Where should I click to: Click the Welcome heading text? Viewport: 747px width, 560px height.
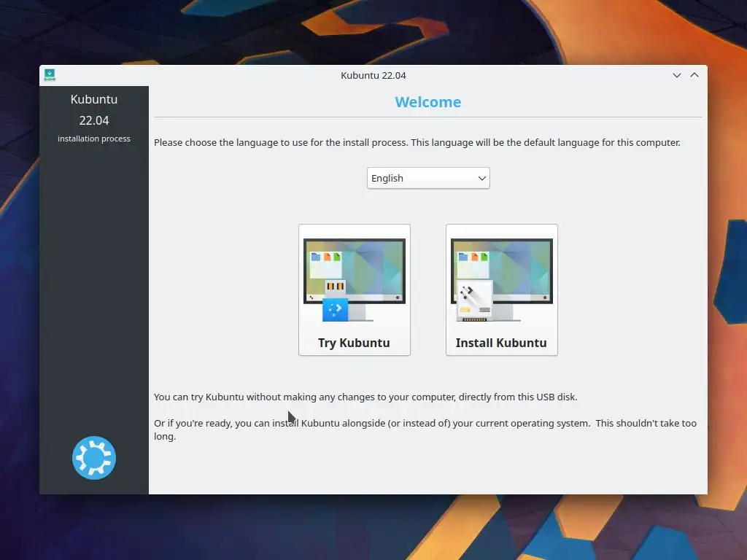[427, 102]
